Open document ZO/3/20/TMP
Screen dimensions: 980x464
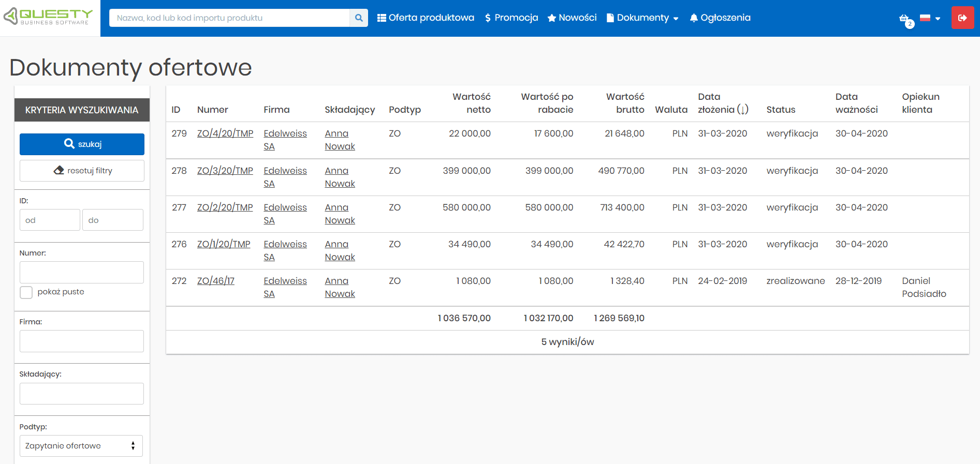[x=225, y=171]
